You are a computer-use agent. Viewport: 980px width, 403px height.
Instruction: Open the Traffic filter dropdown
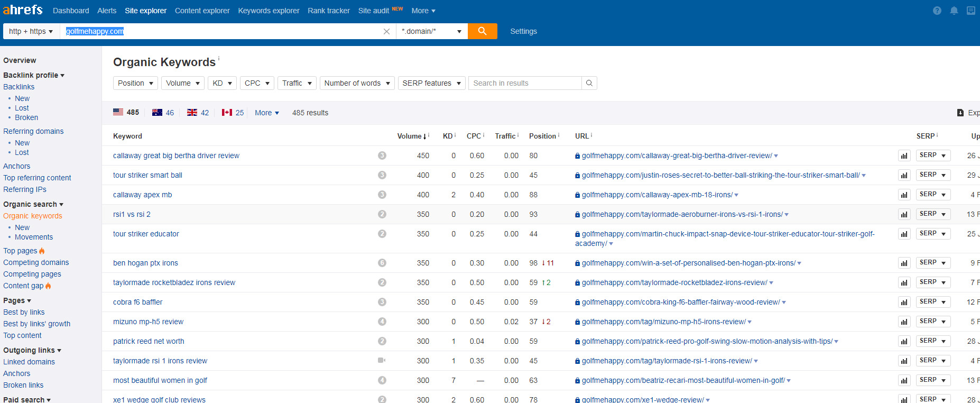(x=297, y=83)
